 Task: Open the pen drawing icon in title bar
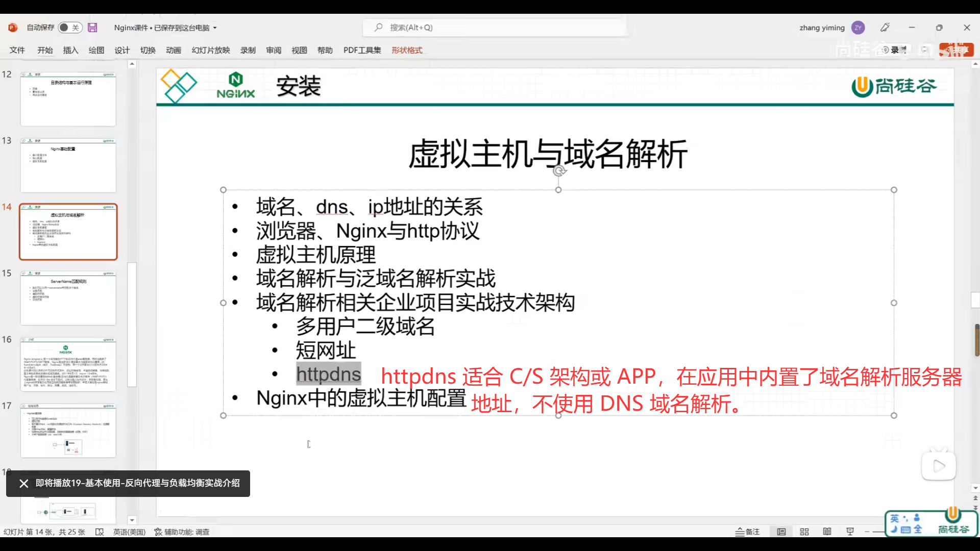(x=885, y=28)
